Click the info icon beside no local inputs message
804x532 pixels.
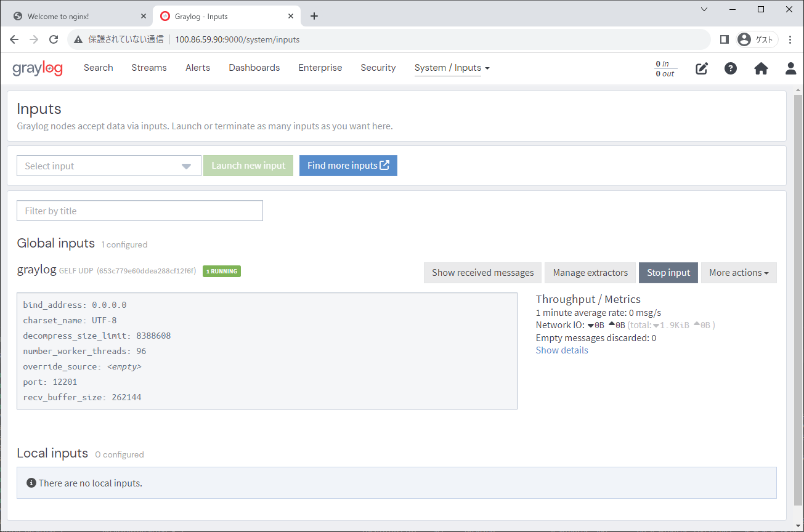31,482
